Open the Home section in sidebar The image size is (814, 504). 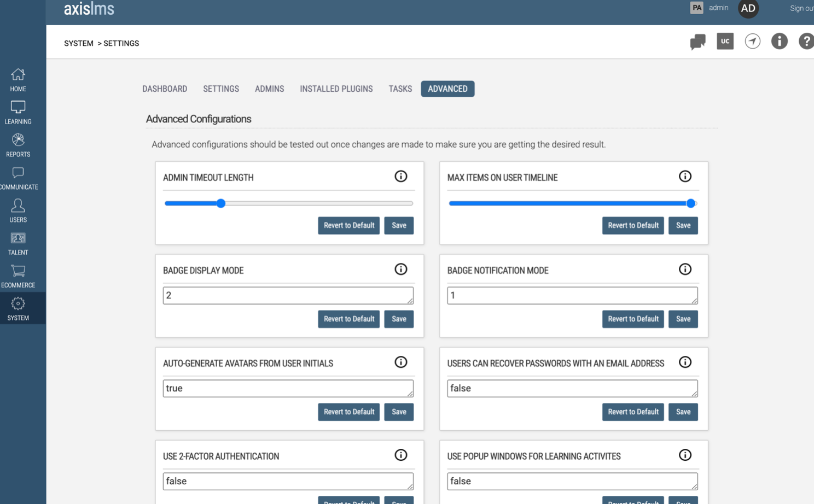click(x=18, y=80)
